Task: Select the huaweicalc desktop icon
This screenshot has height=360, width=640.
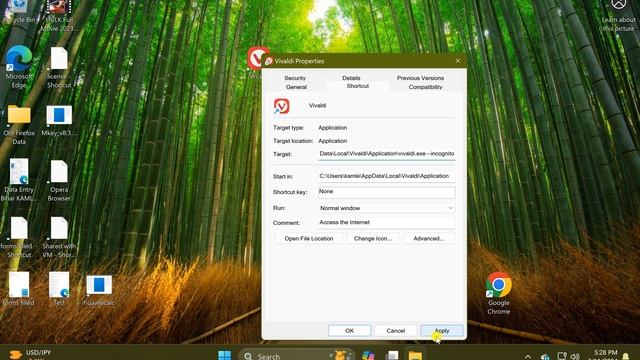Action: (99, 290)
